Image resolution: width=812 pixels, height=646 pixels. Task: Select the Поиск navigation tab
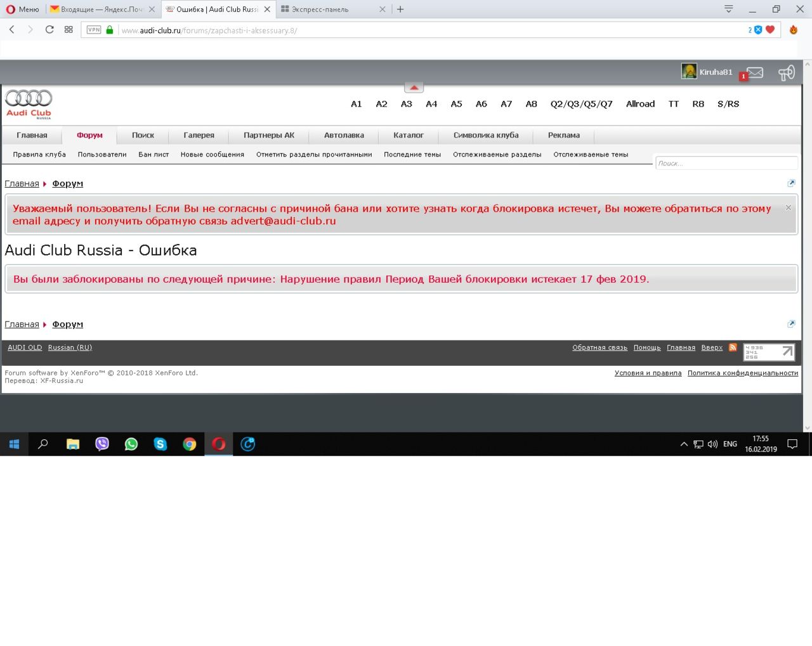(143, 135)
